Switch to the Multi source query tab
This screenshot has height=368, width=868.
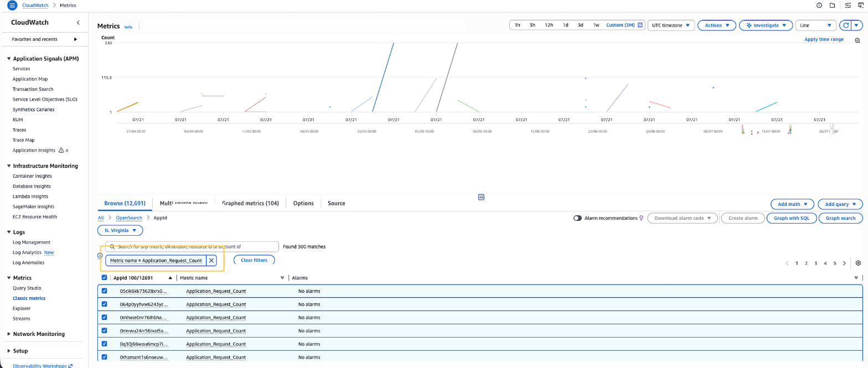183,203
